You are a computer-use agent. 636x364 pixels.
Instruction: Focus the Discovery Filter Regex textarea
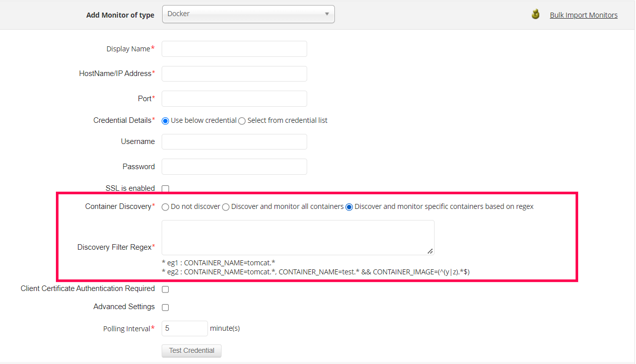point(298,237)
